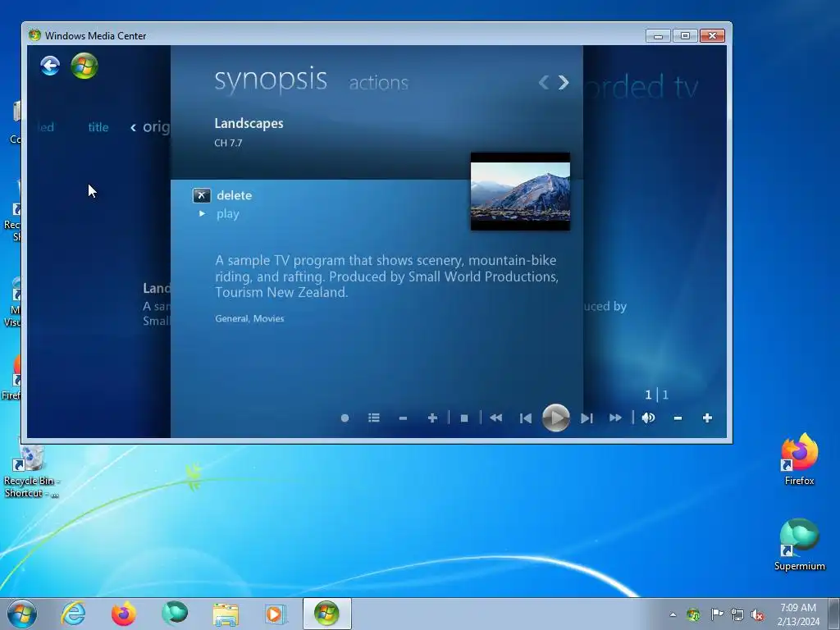The image size is (840, 630).
Task: Fast forward using double-right arrows
Action: pos(615,418)
